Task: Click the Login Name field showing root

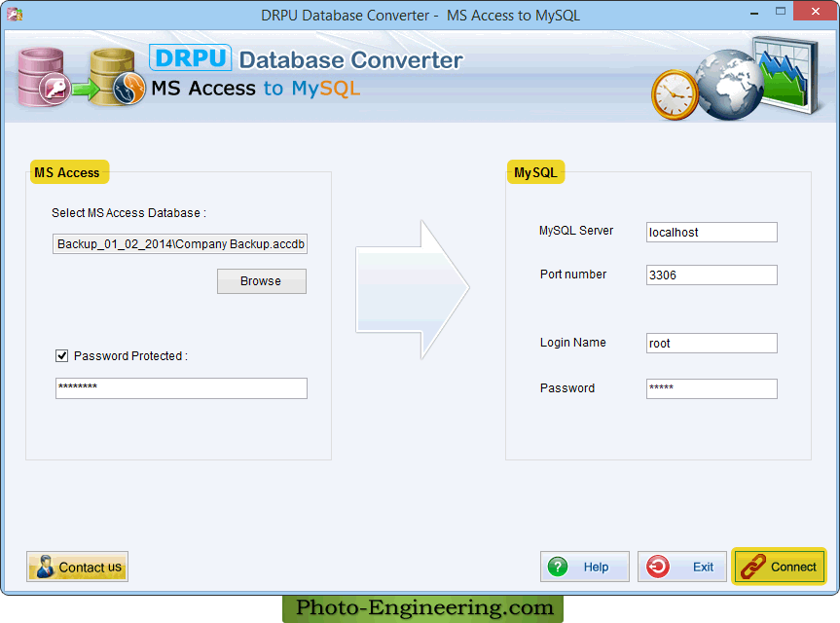Action: click(x=712, y=343)
